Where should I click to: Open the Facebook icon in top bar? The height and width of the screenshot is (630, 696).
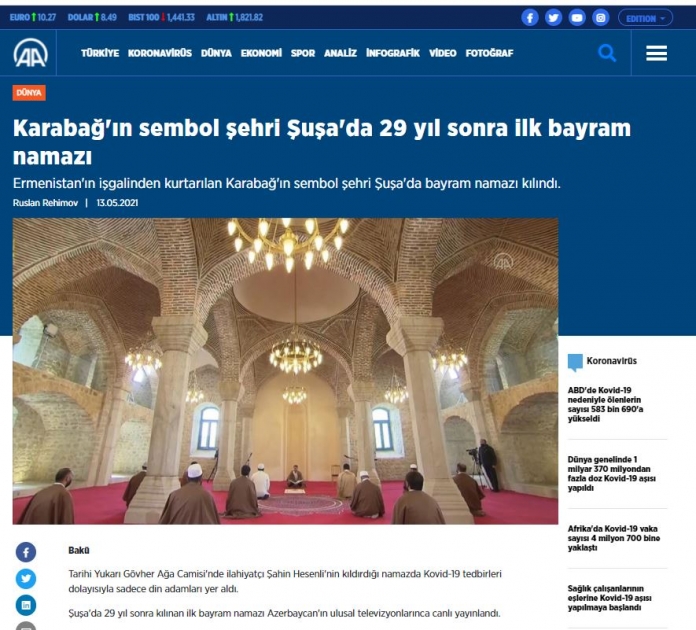pyautogui.click(x=530, y=18)
